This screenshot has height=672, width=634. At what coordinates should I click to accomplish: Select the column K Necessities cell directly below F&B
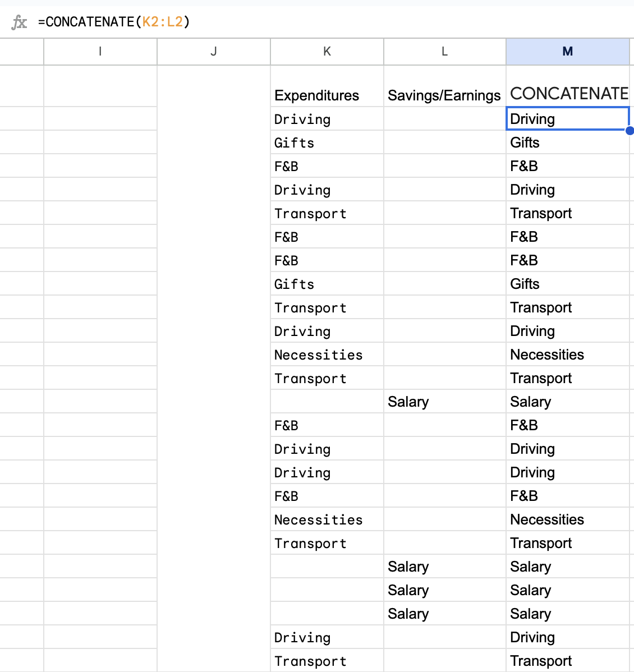click(x=327, y=519)
